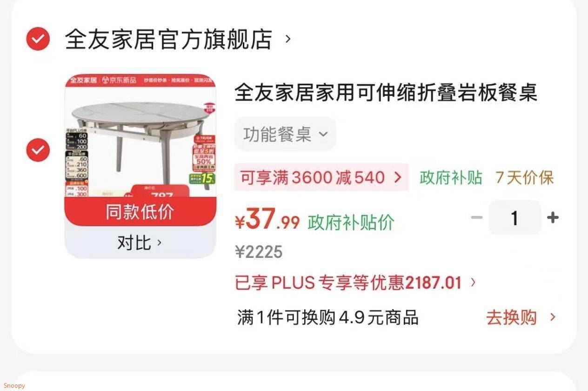Decrease quantity with the minus button
588x391 pixels.
477,217
